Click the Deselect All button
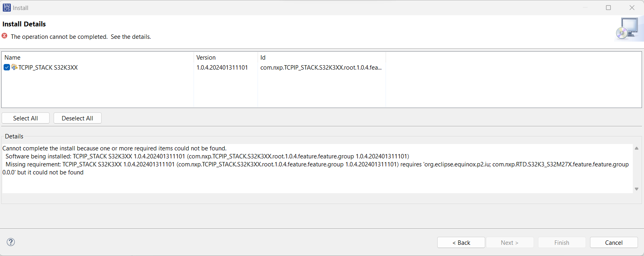The height and width of the screenshot is (256, 644). (x=77, y=118)
